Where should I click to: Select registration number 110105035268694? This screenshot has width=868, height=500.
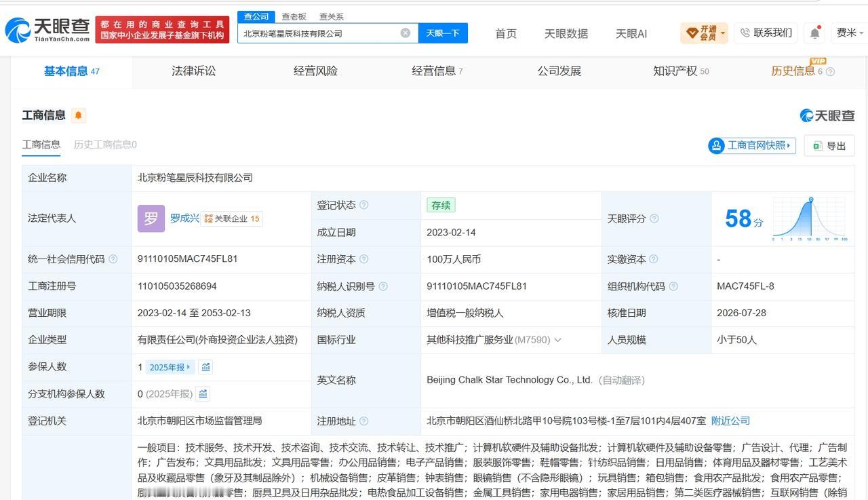pos(177,286)
